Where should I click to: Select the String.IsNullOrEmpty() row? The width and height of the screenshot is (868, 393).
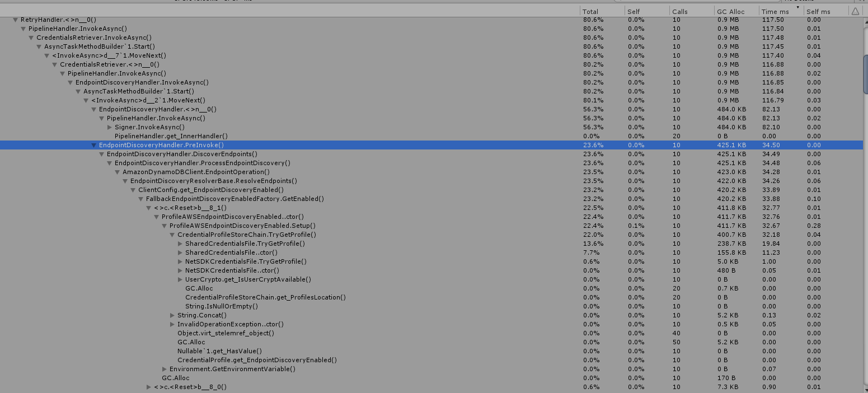pos(431,306)
